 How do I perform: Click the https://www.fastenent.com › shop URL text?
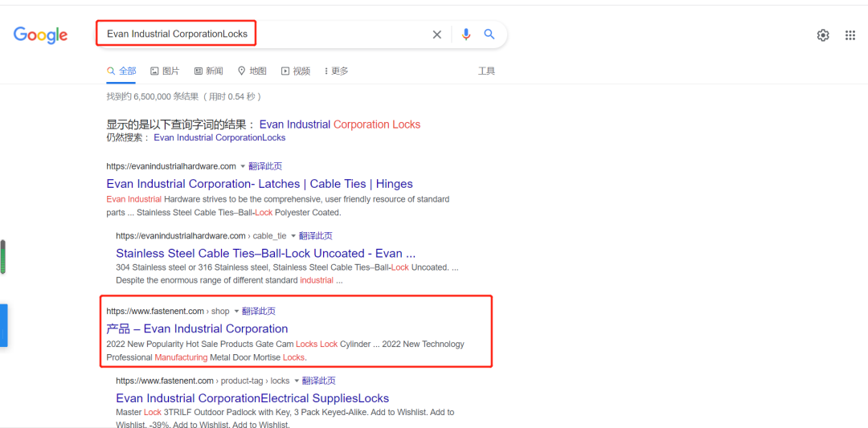pos(168,312)
